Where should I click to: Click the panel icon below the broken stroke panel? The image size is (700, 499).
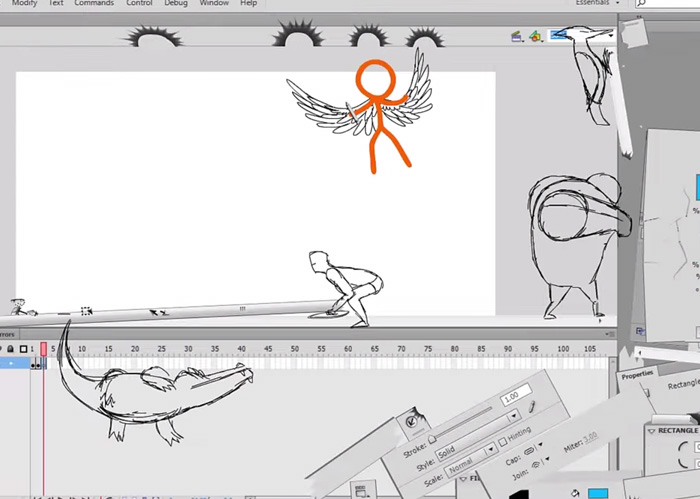click(361, 491)
